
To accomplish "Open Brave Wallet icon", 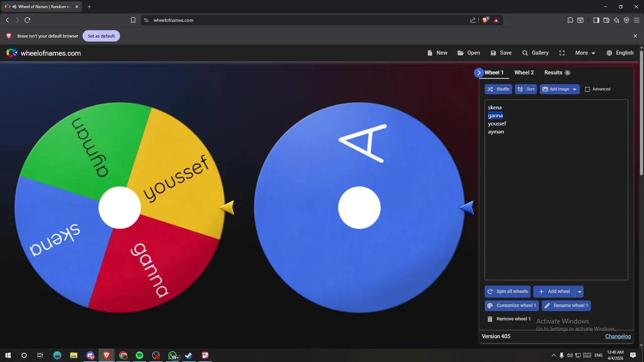I will (606, 20).
